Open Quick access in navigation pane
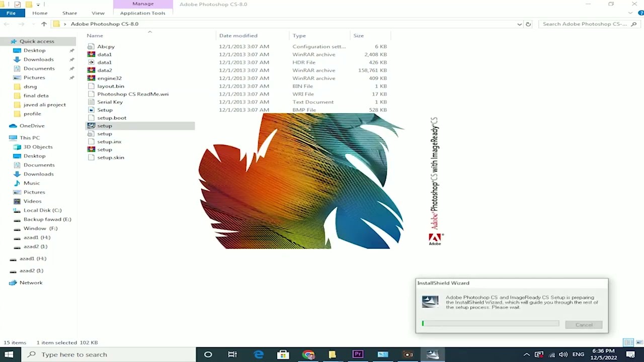 [x=37, y=41]
